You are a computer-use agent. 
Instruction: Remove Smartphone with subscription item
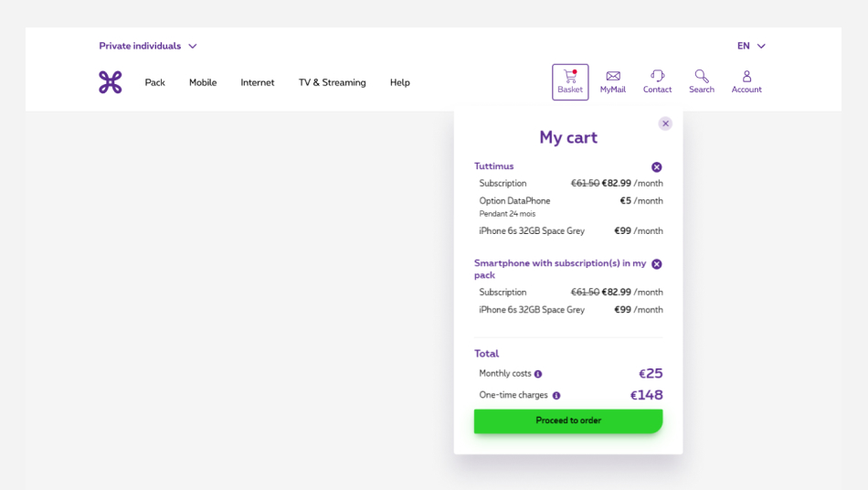coord(656,264)
